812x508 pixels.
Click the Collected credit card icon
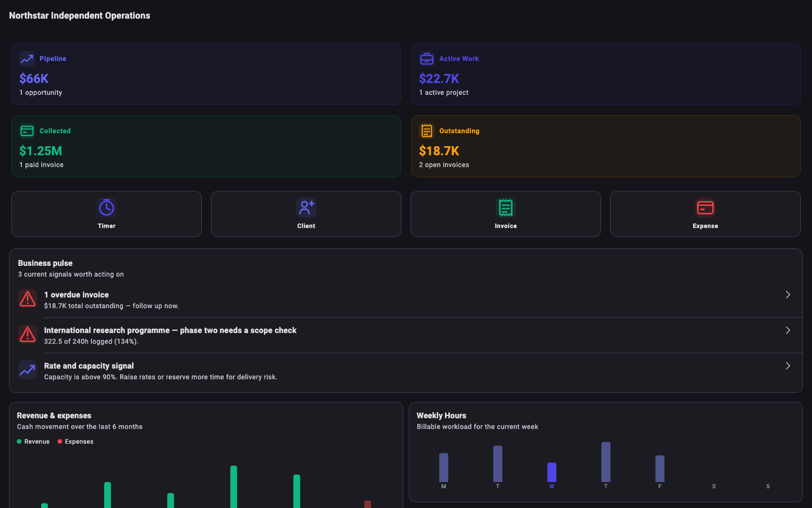click(27, 131)
